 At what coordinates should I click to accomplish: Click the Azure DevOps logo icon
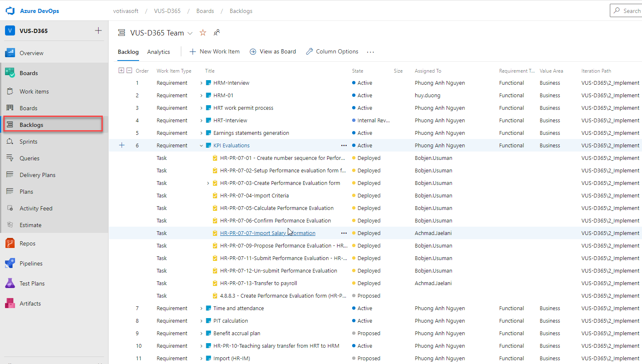click(x=10, y=11)
